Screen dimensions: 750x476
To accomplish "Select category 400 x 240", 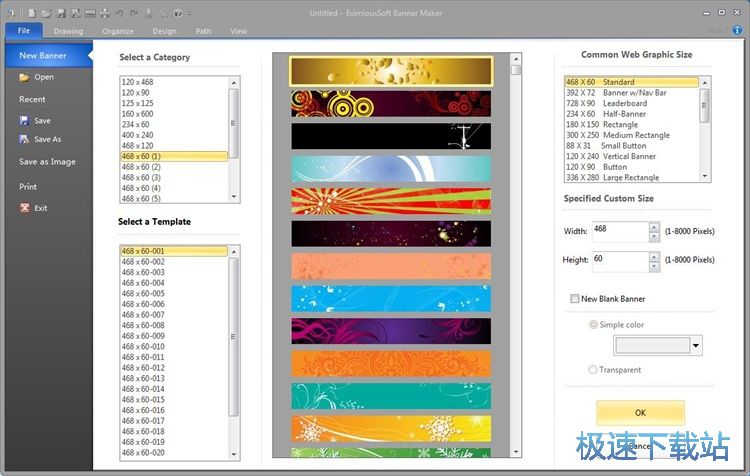I will click(174, 135).
